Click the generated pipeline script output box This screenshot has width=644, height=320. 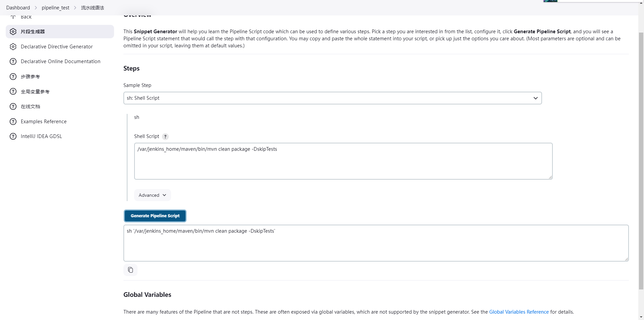coord(376,243)
